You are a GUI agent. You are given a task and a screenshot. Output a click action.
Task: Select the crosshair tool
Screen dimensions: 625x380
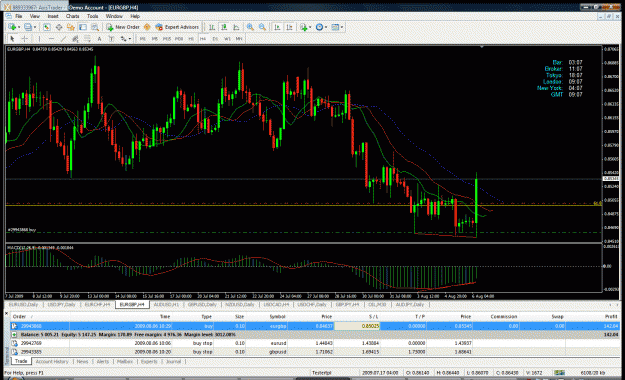coord(24,39)
